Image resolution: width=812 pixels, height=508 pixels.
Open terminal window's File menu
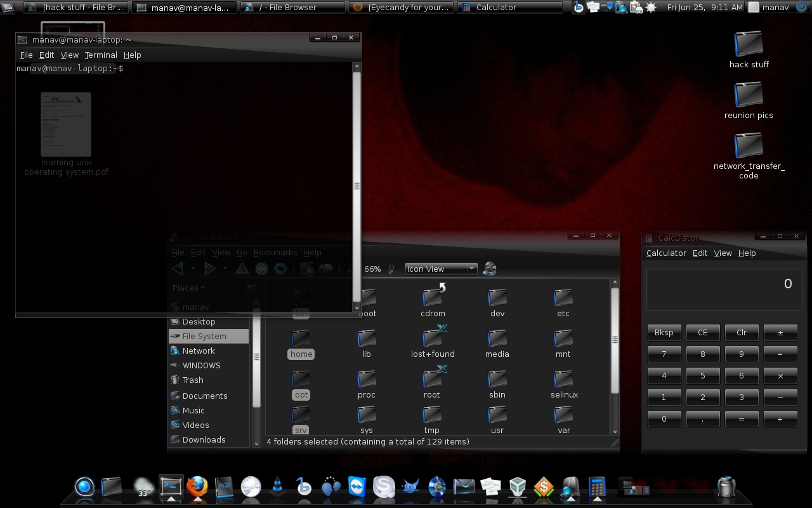click(x=26, y=55)
